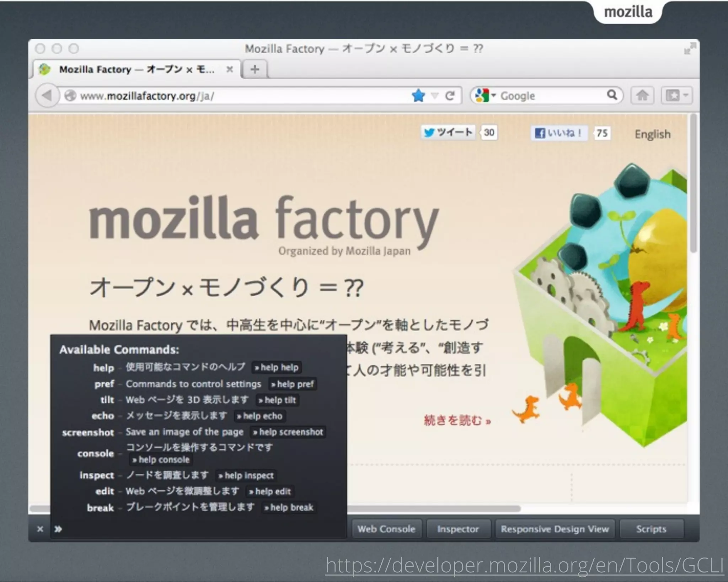This screenshot has width=728, height=582.
Task: Run the 'help help' command button
Action: pos(277,367)
